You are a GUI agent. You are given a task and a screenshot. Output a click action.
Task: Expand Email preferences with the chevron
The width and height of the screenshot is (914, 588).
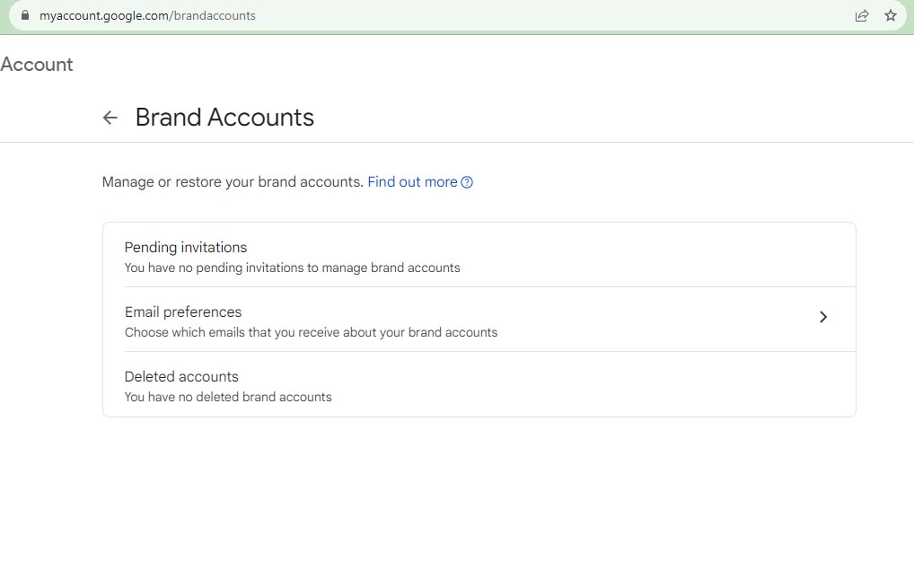[x=823, y=317]
